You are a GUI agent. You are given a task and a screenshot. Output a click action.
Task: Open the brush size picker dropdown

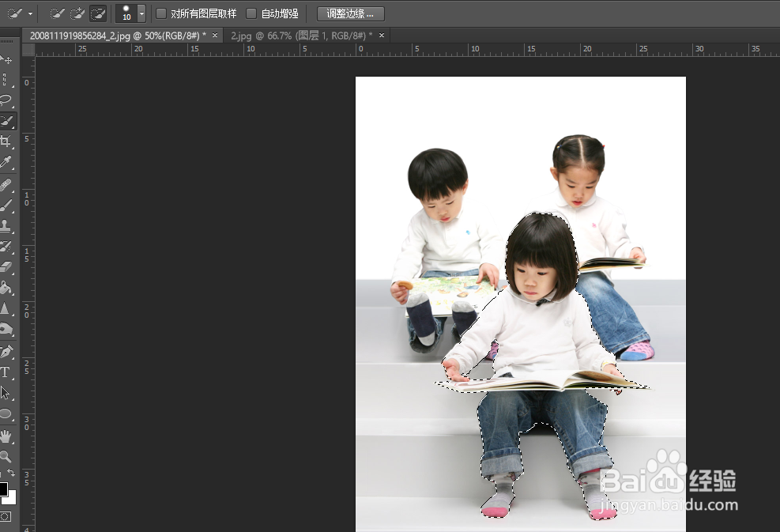coord(141,13)
